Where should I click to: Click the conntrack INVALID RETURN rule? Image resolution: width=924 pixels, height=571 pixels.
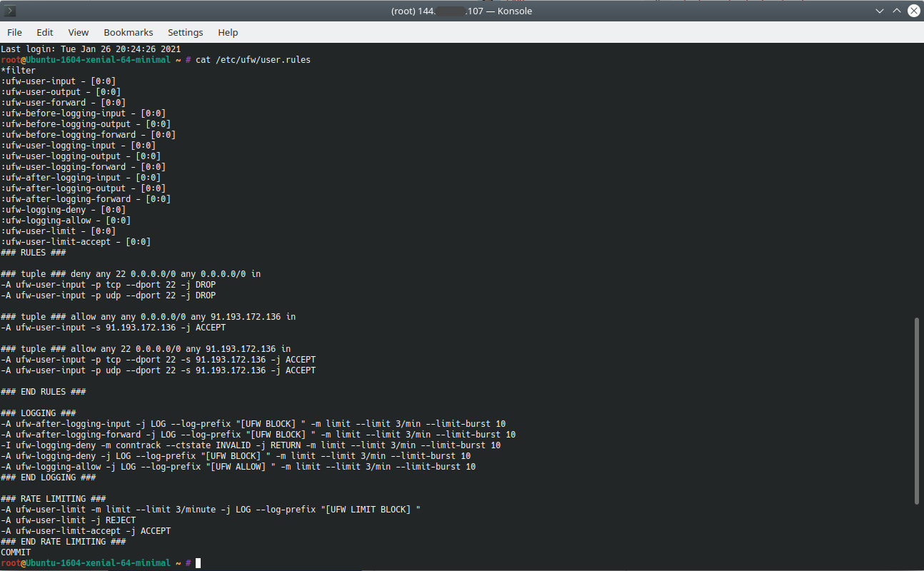[x=251, y=445]
